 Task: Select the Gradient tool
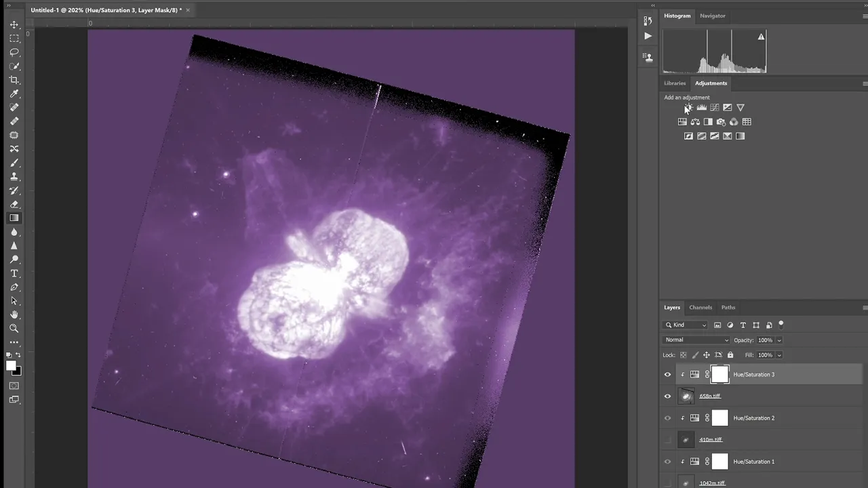pos(14,218)
